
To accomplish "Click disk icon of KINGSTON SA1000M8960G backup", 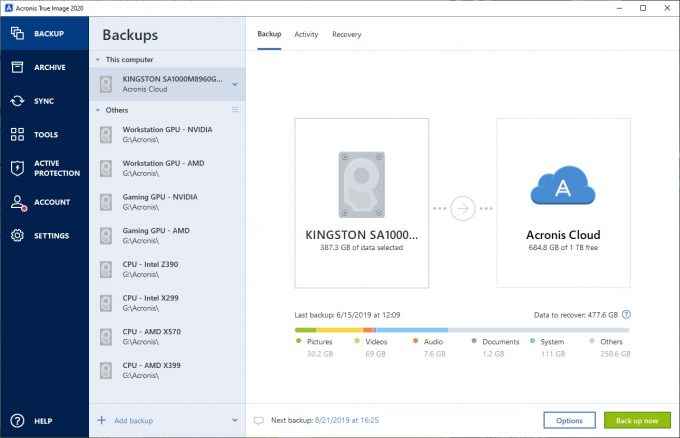I will (106, 84).
